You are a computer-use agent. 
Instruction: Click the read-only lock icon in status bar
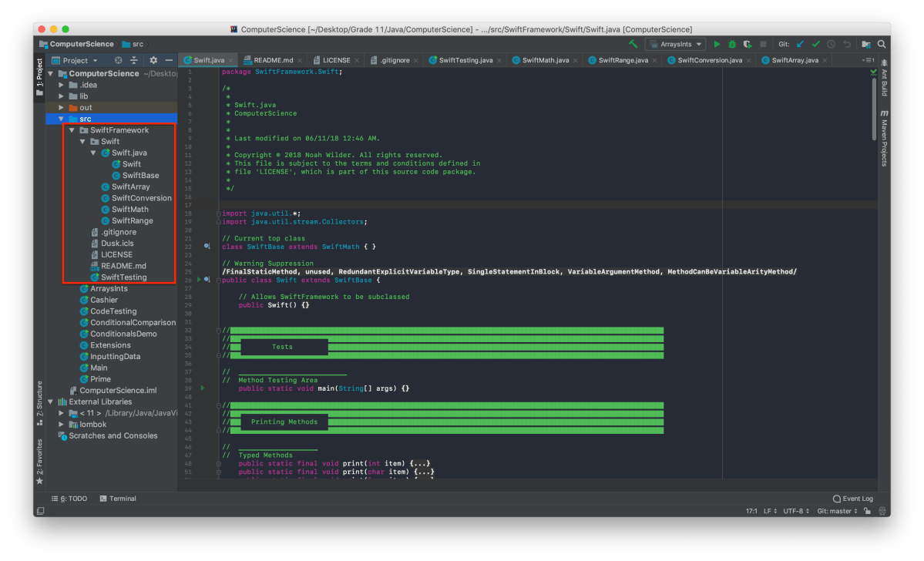(868, 511)
